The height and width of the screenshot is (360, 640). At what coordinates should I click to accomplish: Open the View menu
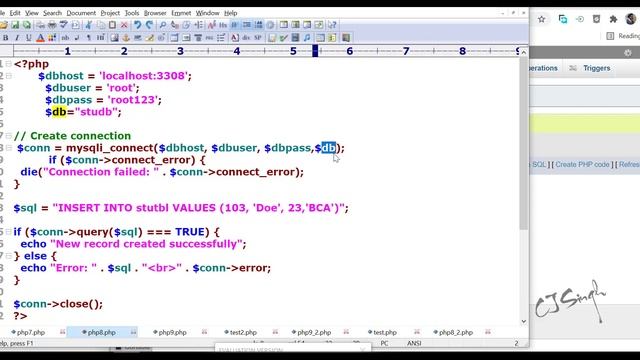(31, 13)
